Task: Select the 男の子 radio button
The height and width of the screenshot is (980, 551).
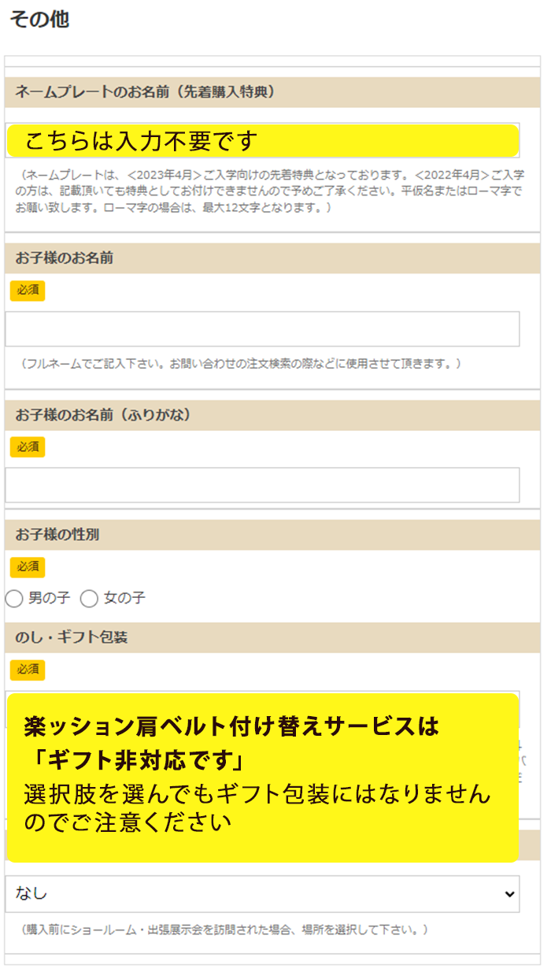Action: (x=14, y=599)
